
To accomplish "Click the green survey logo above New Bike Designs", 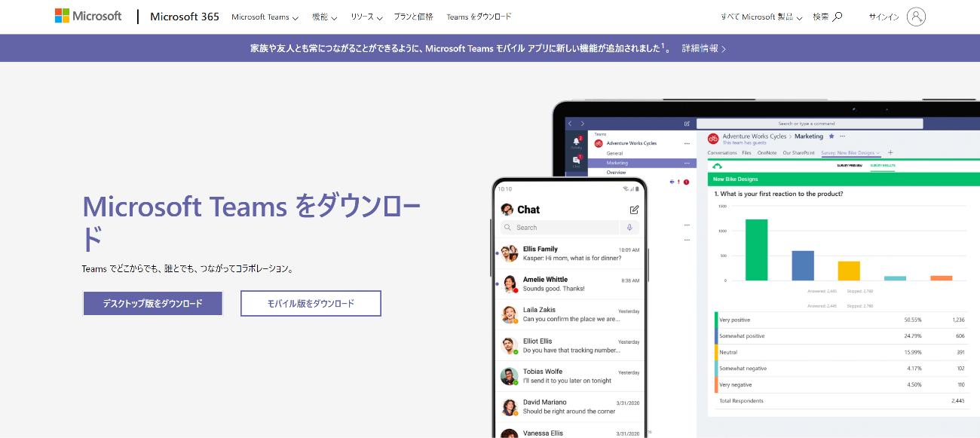I will (x=717, y=166).
